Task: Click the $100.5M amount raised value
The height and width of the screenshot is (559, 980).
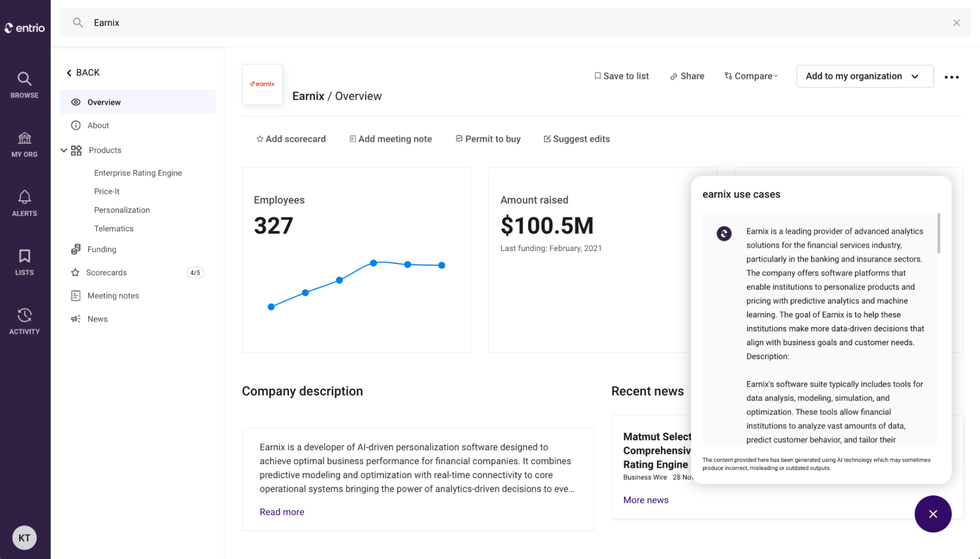Action: click(547, 226)
